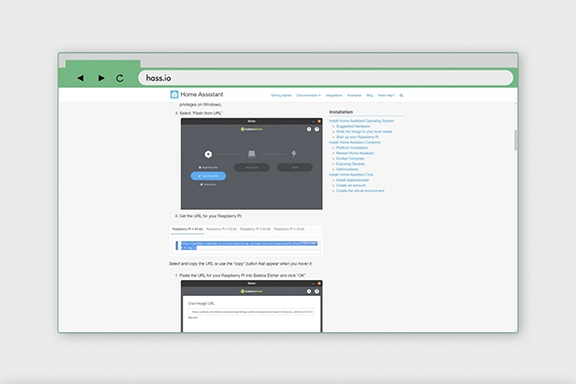Click the hass.io address bar
576x384 pixels.
pos(325,78)
